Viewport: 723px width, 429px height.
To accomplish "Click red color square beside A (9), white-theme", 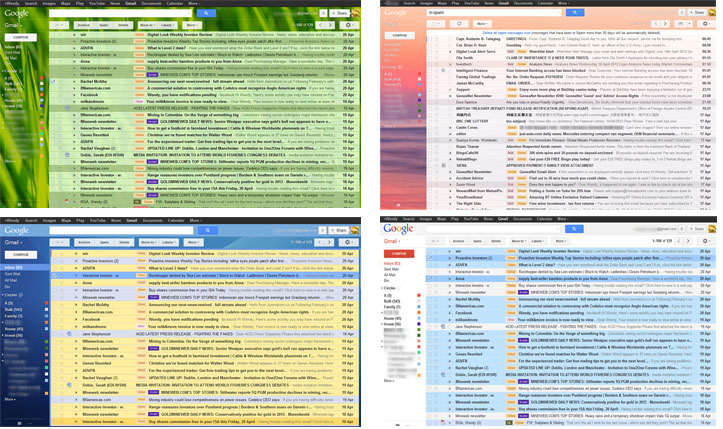I will (419, 295).
